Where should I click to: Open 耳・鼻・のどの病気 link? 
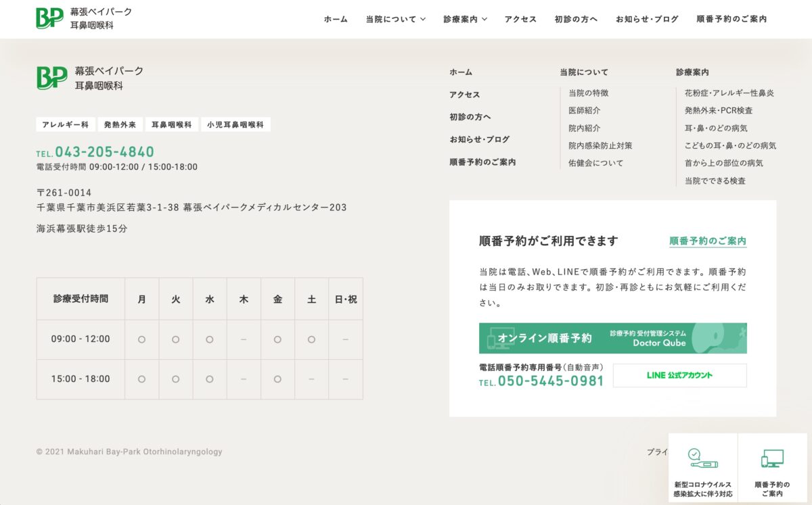pyautogui.click(x=717, y=128)
